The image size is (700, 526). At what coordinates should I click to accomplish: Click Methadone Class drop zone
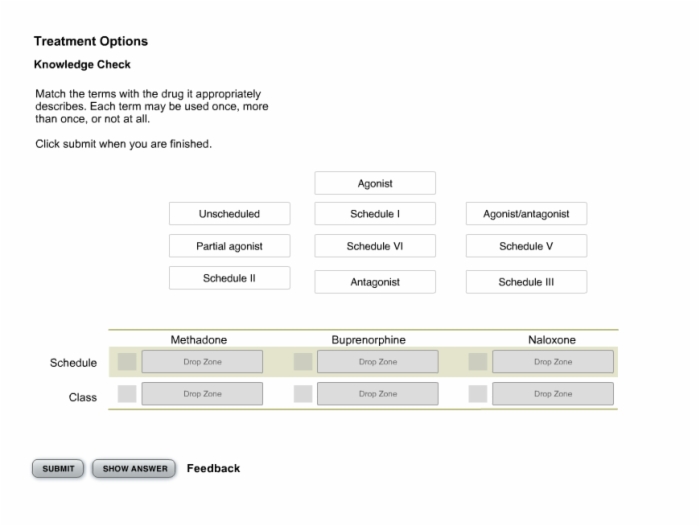click(202, 394)
